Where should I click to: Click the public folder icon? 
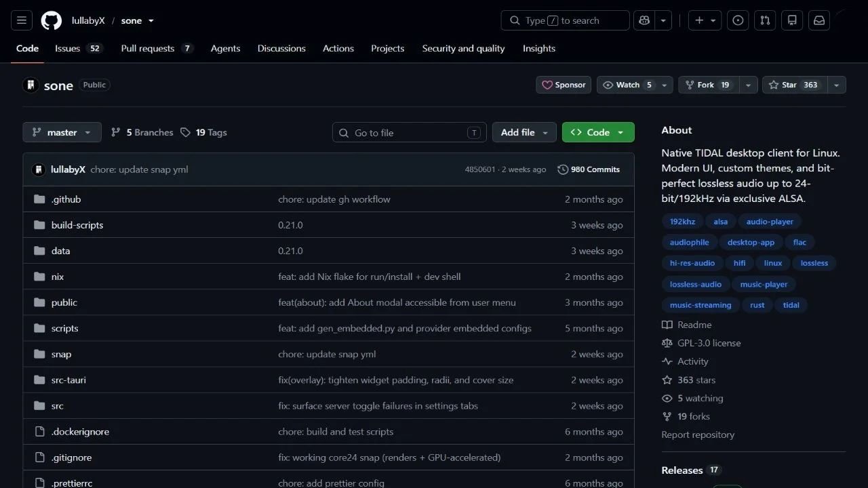coord(39,302)
